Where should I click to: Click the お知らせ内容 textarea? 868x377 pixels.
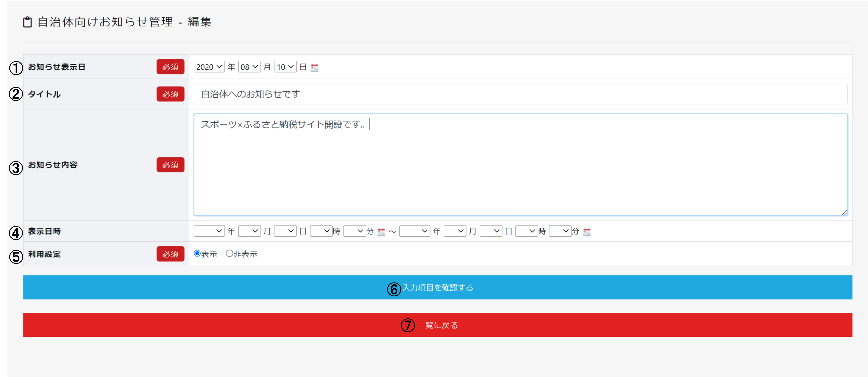pyautogui.click(x=520, y=165)
